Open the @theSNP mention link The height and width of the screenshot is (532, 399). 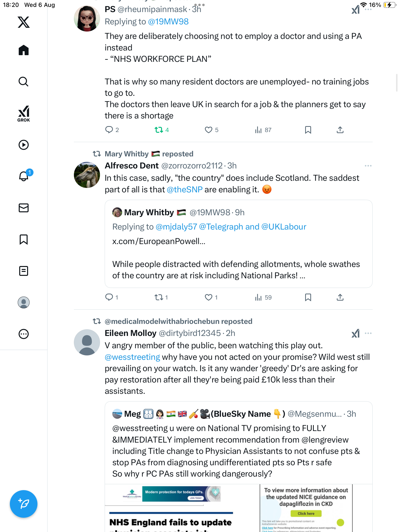[x=184, y=189]
